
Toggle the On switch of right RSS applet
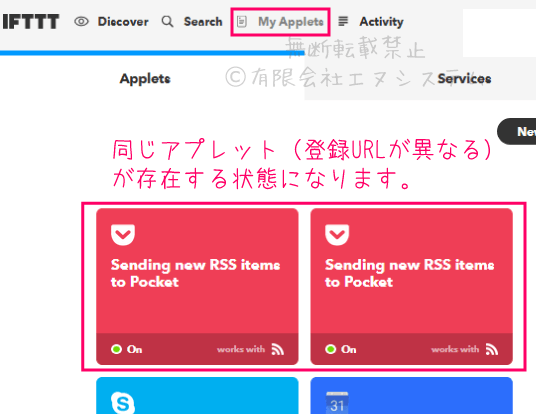(340, 349)
